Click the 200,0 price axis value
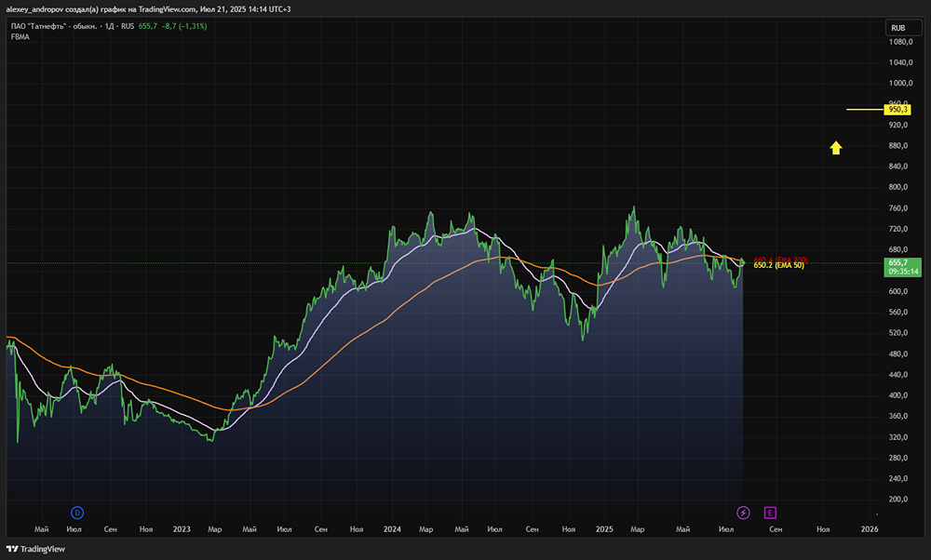 click(898, 499)
